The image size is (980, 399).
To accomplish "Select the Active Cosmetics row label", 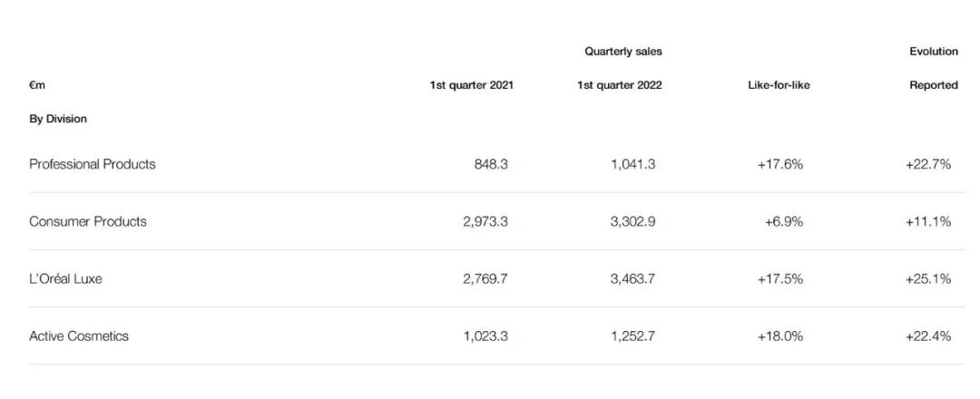I will (79, 336).
